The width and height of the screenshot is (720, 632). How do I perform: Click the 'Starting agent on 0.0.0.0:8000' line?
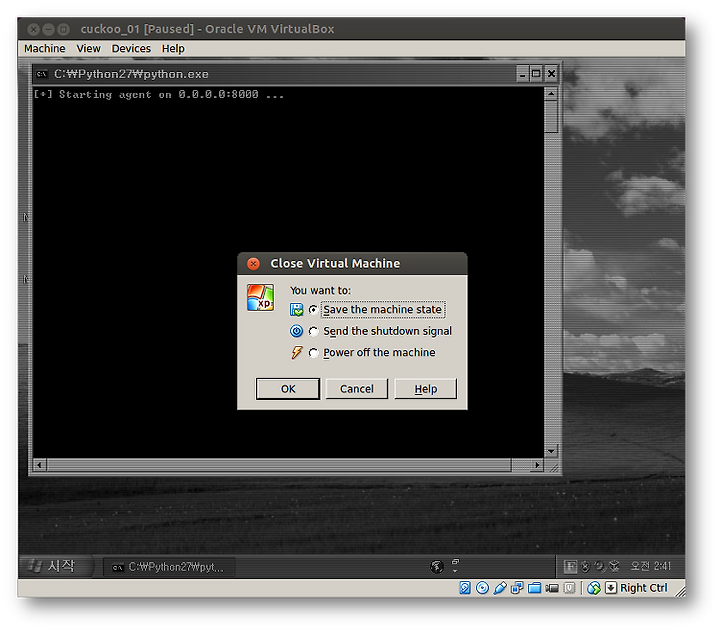coord(158,95)
